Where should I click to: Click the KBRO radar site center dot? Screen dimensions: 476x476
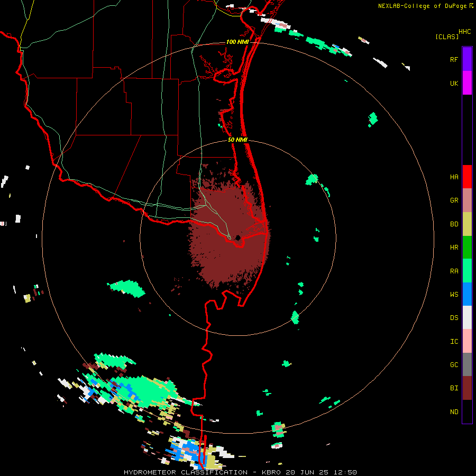(x=238, y=237)
